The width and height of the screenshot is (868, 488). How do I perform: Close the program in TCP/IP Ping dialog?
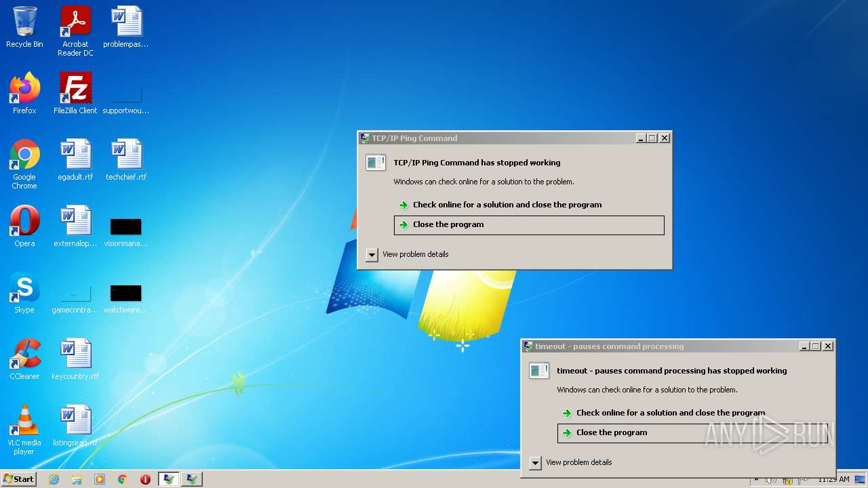pyautogui.click(x=529, y=225)
